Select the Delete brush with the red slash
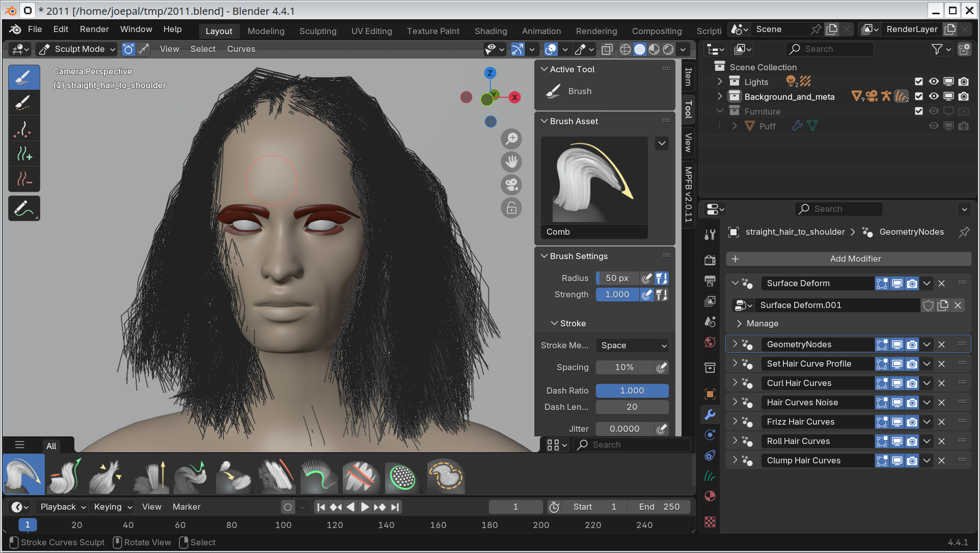 click(361, 477)
